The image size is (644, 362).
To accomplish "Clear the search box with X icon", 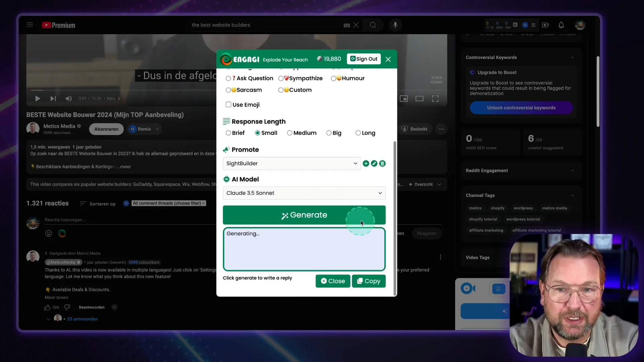I will [356, 25].
